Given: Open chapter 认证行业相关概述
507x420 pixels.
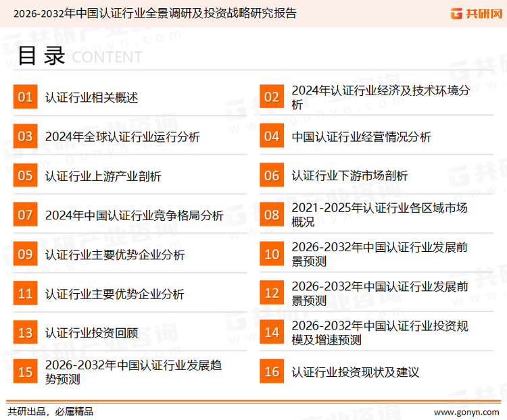Looking at the screenshot, I should [x=91, y=97].
